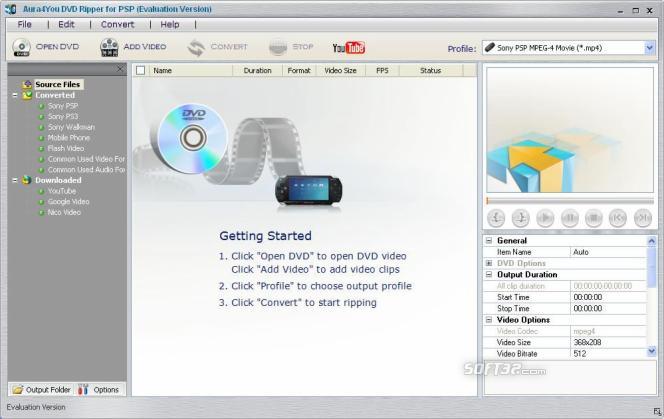Screen dimensions: 664x419
Task: Click the application icon in title bar
Action: pyautogui.click(x=10, y=9)
